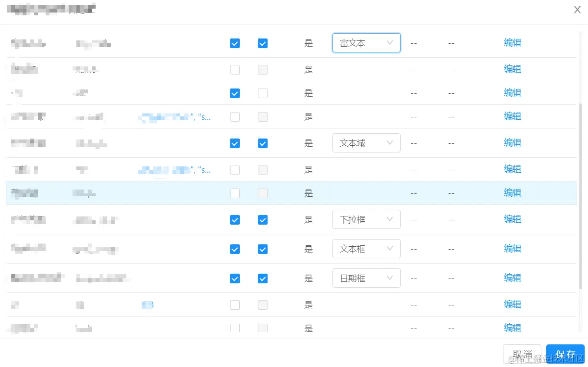Image resolution: width=588 pixels, height=367 pixels.
Task: Click 编辑 in the 下拉框 row
Action: pyautogui.click(x=513, y=219)
